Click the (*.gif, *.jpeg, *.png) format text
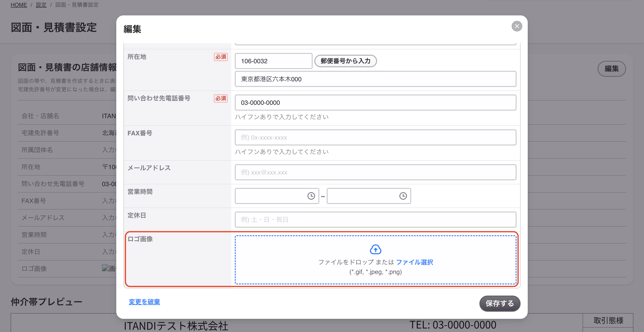 (375, 272)
